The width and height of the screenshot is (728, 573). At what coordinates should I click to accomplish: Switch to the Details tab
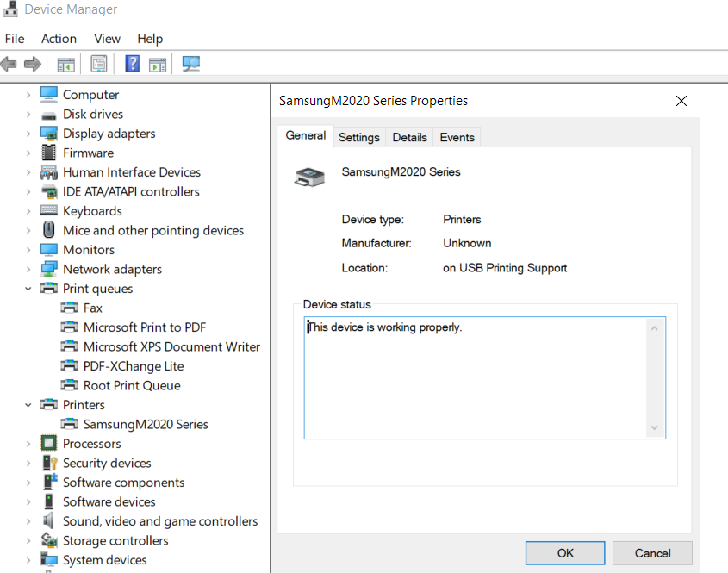point(409,137)
